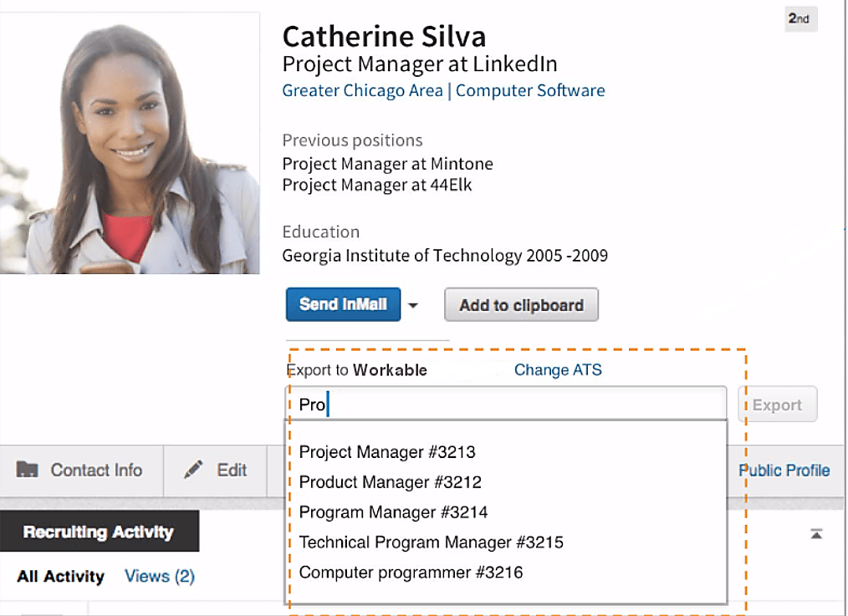Click the Export button
The height and width of the screenshot is (616, 848).
(777, 405)
